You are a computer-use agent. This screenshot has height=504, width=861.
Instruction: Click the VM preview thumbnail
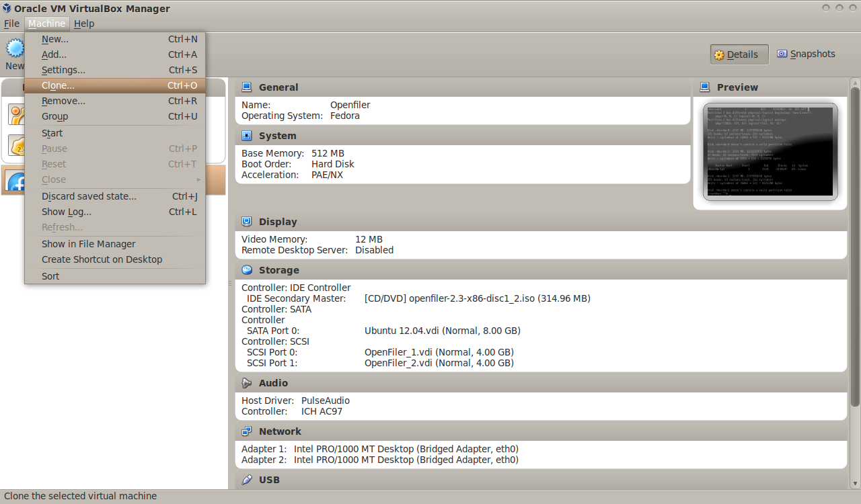pyautogui.click(x=770, y=151)
